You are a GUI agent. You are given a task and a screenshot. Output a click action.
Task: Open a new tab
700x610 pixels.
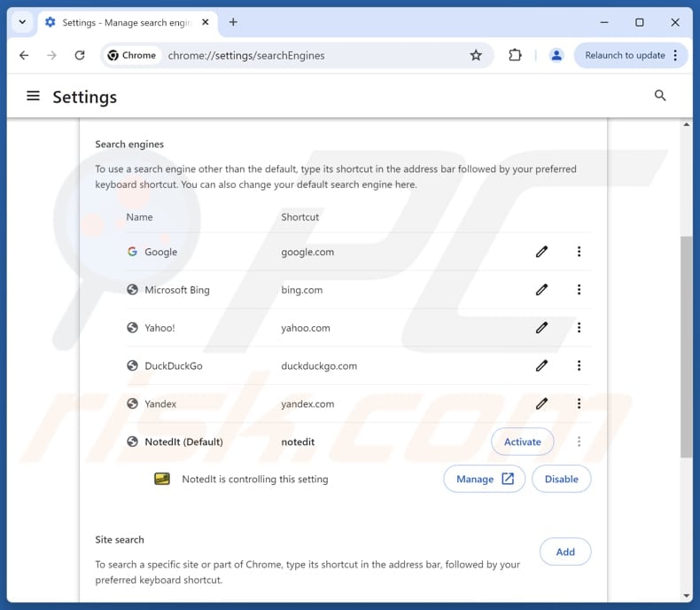pyautogui.click(x=233, y=22)
